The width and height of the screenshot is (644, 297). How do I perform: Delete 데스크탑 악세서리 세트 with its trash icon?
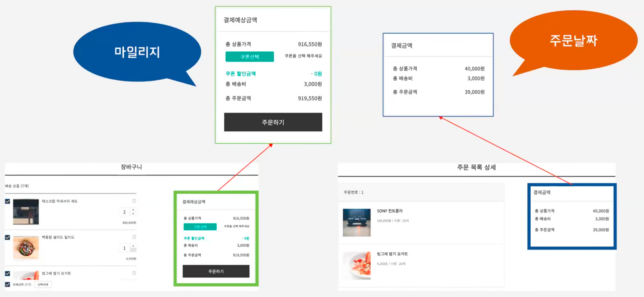coord(134,201)
